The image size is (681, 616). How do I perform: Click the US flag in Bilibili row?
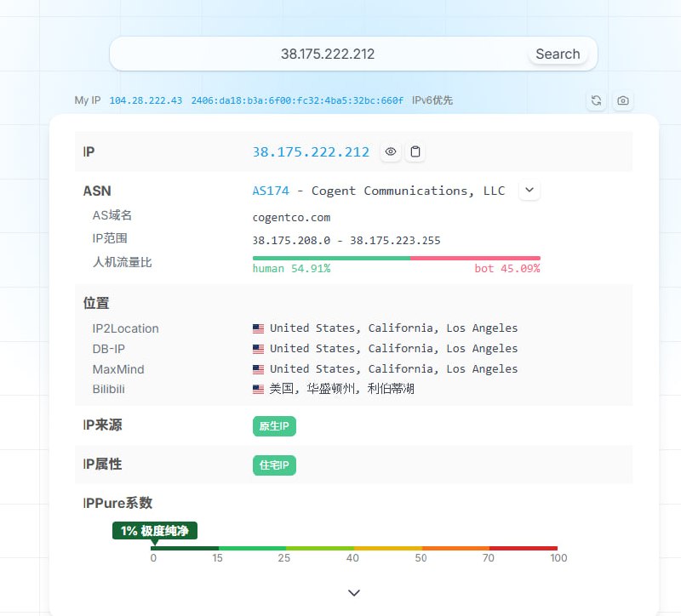coord(259,390)
